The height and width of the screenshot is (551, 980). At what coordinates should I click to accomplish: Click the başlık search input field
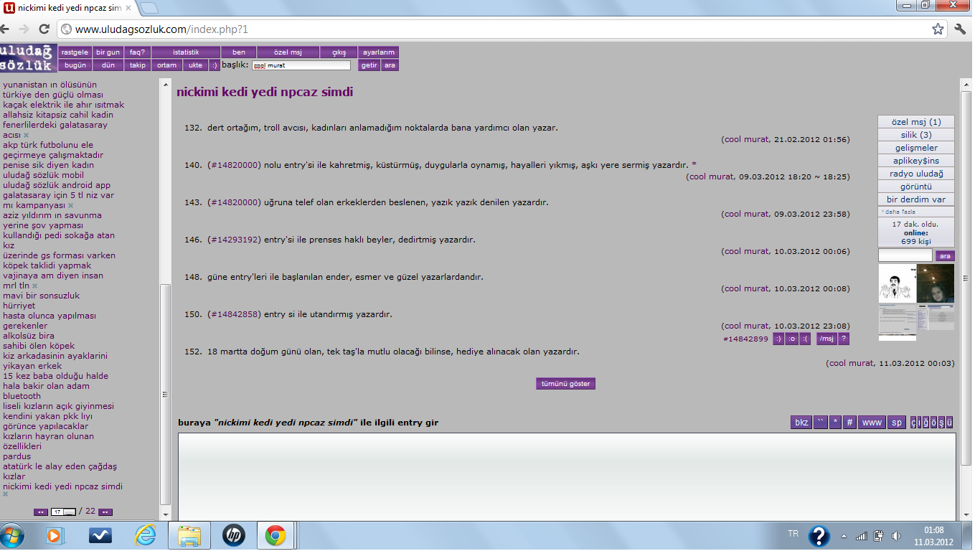pyautogui.click(x=301, y=65)
